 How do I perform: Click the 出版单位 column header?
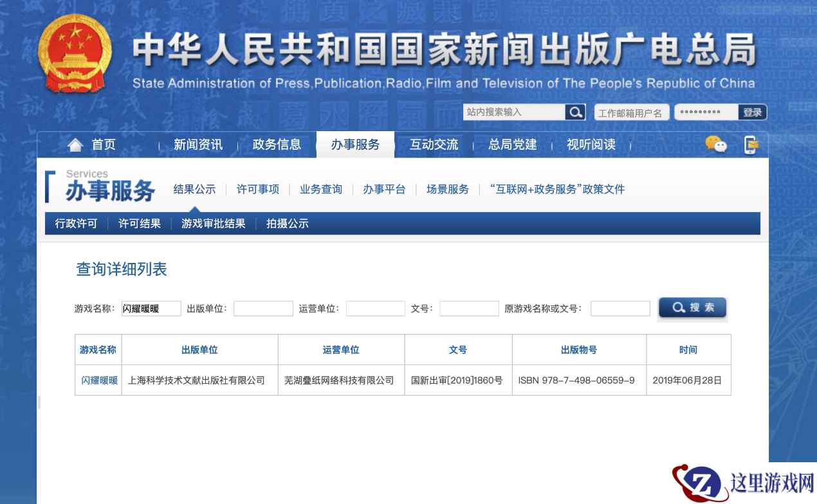(199, 350)
